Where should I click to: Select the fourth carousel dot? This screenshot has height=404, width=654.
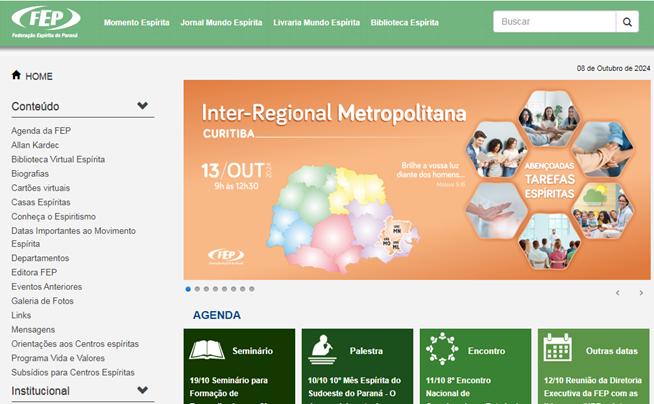[216, 289]
